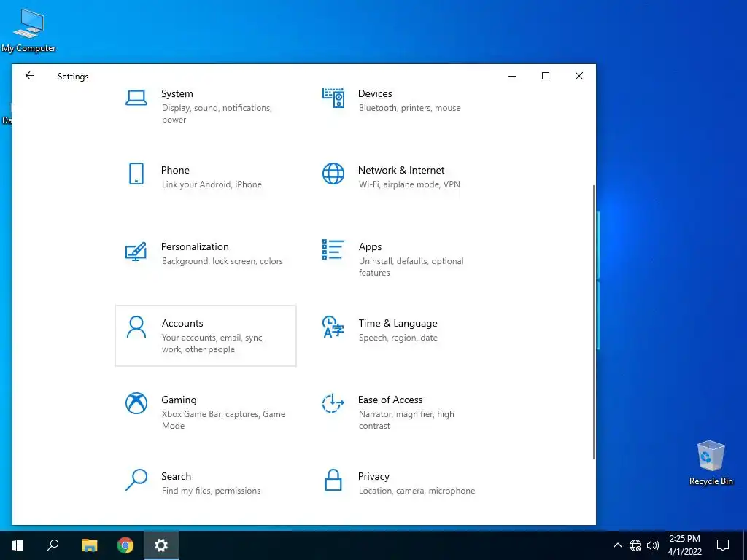Click the Network & Internet globe icon
This screenshot has width=747, height=560.
pyautogui.click(x=333, y=174)
